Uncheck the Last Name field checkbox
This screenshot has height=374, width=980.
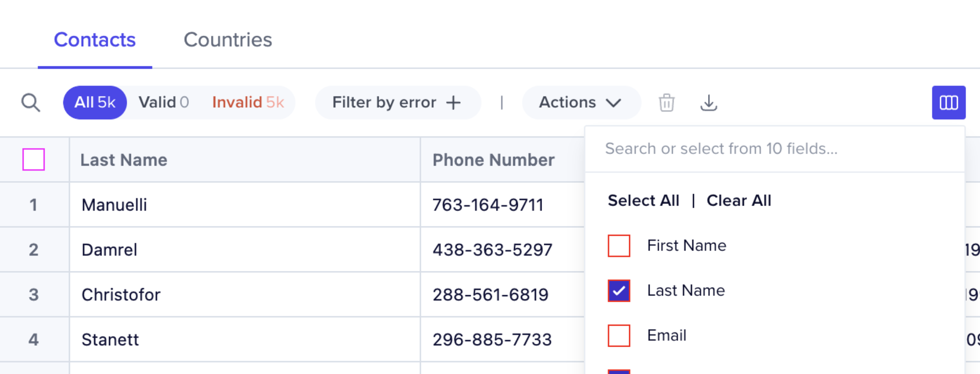pyautogui.click(x=619, y=290)
